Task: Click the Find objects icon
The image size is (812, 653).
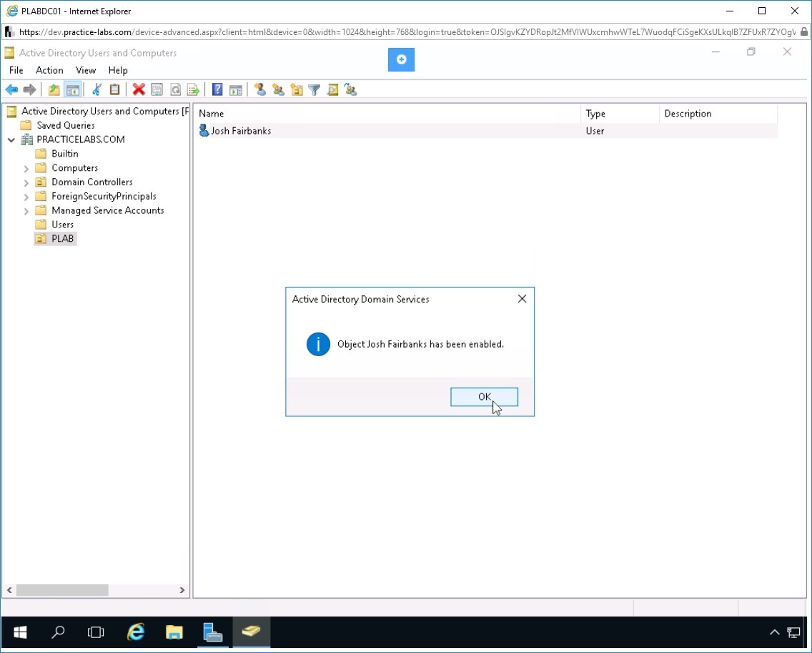Action: coord(332,89)
